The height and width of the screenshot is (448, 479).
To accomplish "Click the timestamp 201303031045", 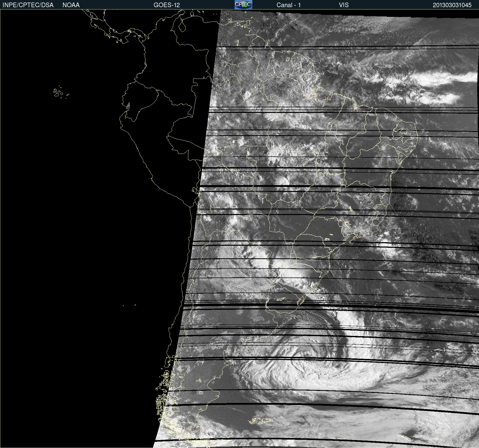I will point(452,5).
